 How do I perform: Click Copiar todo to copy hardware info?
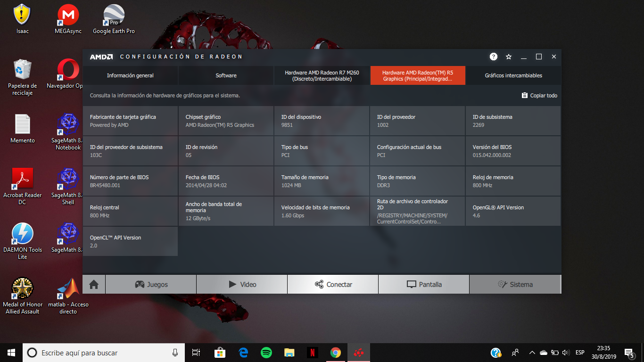click(x=539, y=96)
